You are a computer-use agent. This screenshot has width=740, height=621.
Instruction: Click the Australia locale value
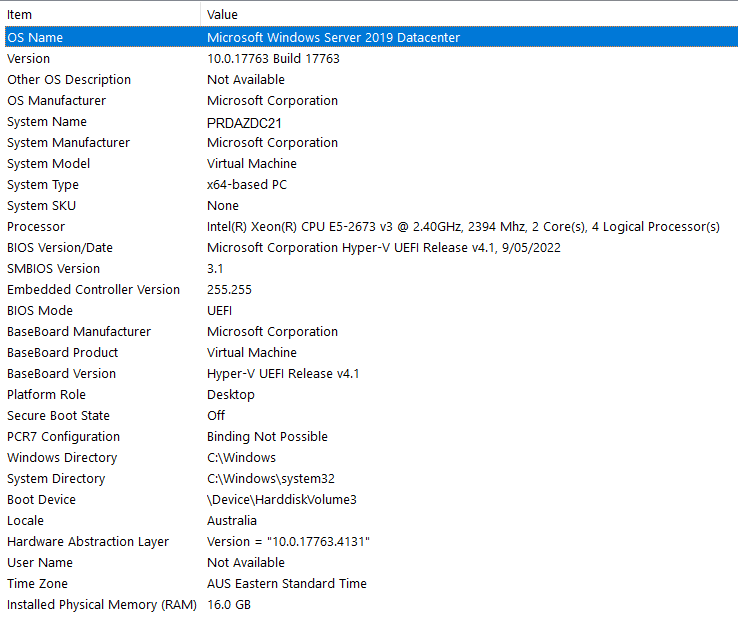232,520
